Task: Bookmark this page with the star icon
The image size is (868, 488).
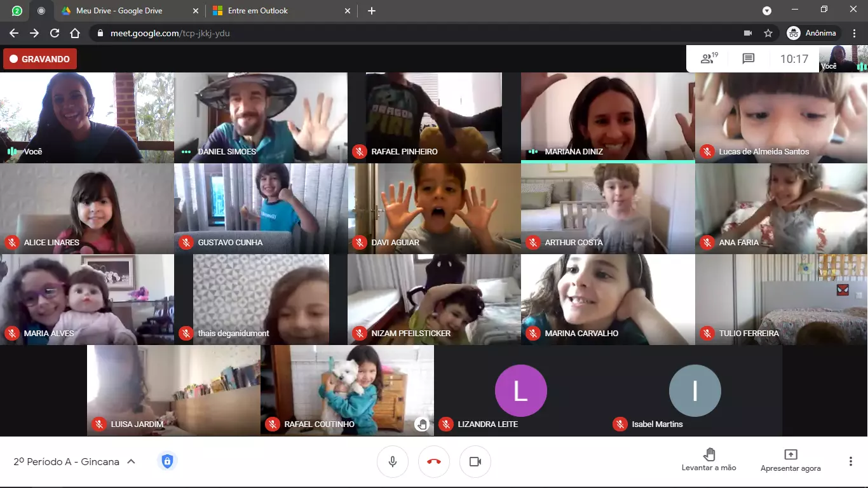Action: [768, 33]
